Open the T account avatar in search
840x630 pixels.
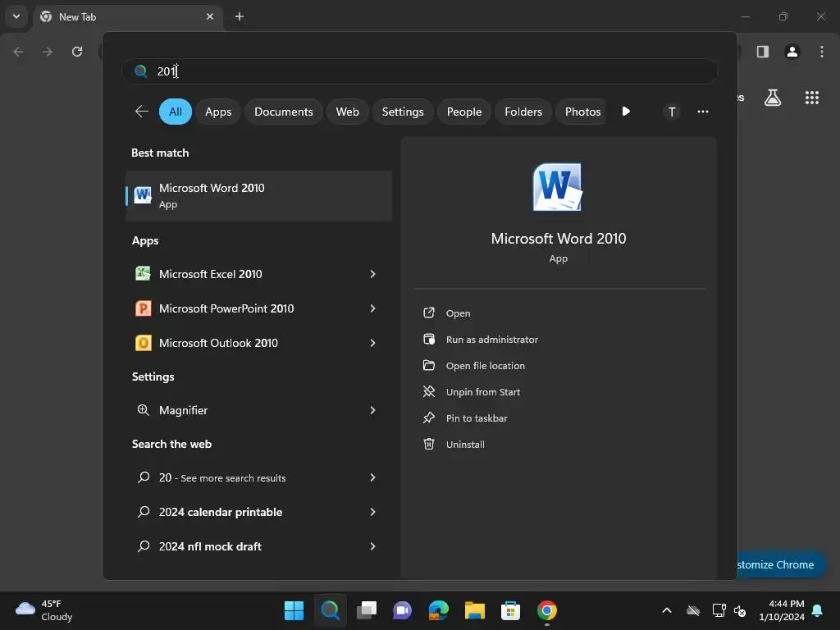(672, 112)
